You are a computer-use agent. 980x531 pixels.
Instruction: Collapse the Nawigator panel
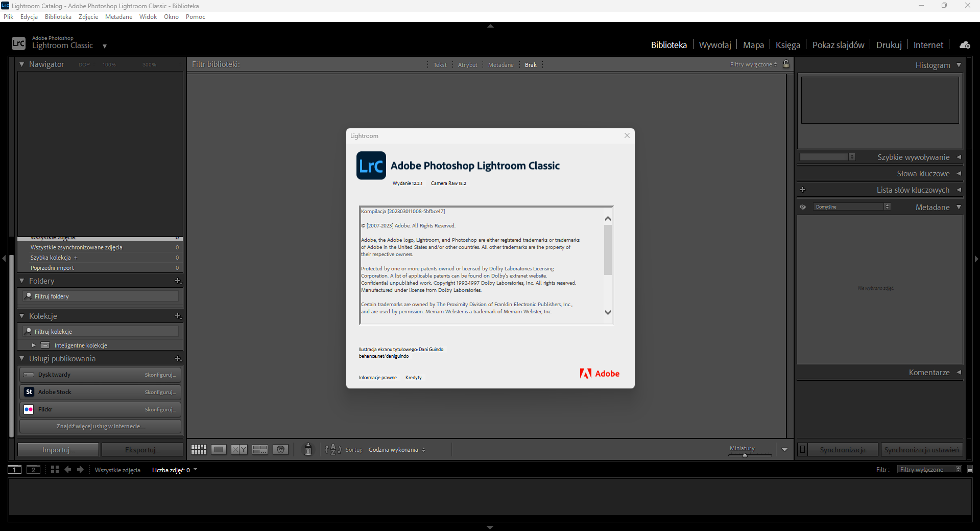(22, 64)
